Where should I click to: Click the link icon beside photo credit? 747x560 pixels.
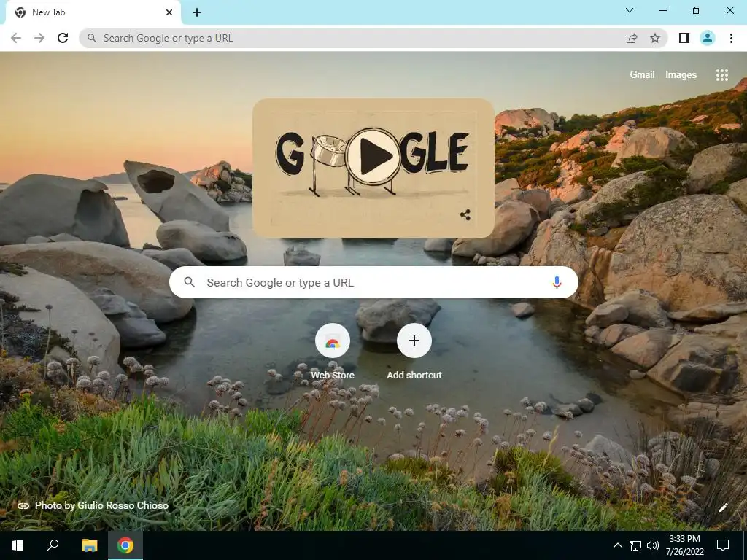pos(23,506)
